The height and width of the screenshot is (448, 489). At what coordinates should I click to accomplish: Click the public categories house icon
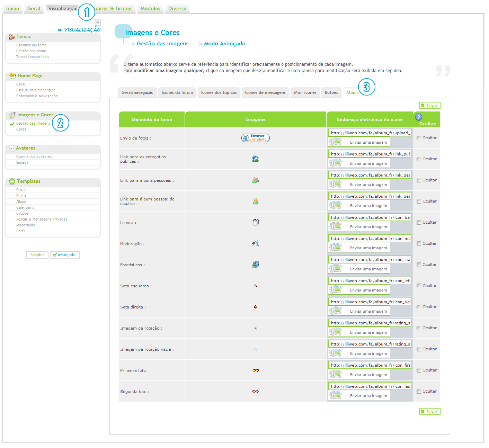[x=256, y=159]
